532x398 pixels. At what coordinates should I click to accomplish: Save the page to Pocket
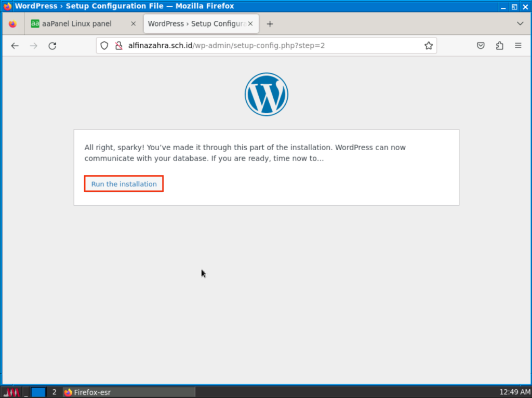pyautogui.click(x=481, y=46)
